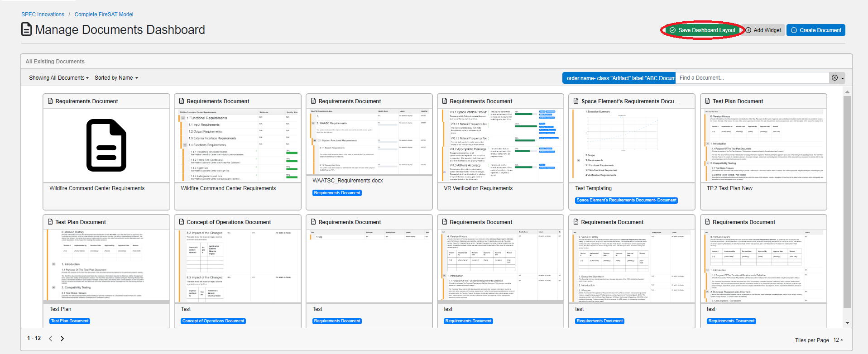The width and height of the screenshot is (868, 354).
Task: Click the Space Element's Requirements Document header icon
Action: pyautogui.click(x=576, y=101)
